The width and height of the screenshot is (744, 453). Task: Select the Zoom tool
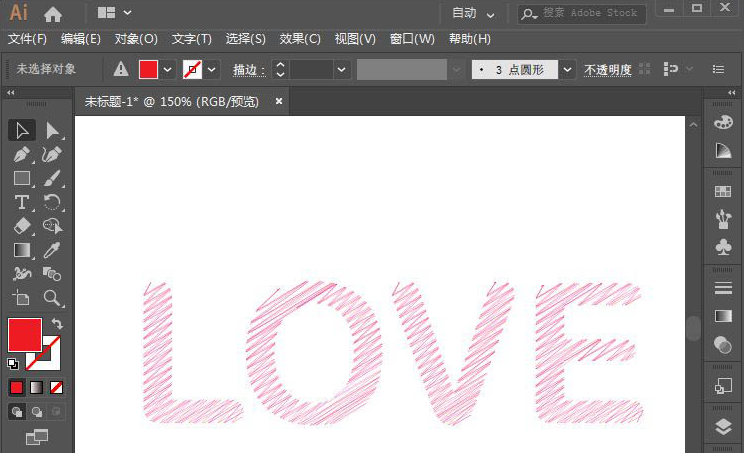click(x=52, y=298)
